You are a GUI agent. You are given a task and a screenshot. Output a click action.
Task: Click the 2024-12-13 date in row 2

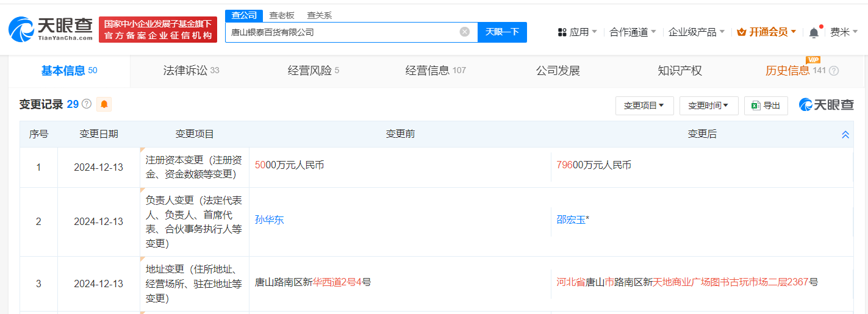point(99,222)
